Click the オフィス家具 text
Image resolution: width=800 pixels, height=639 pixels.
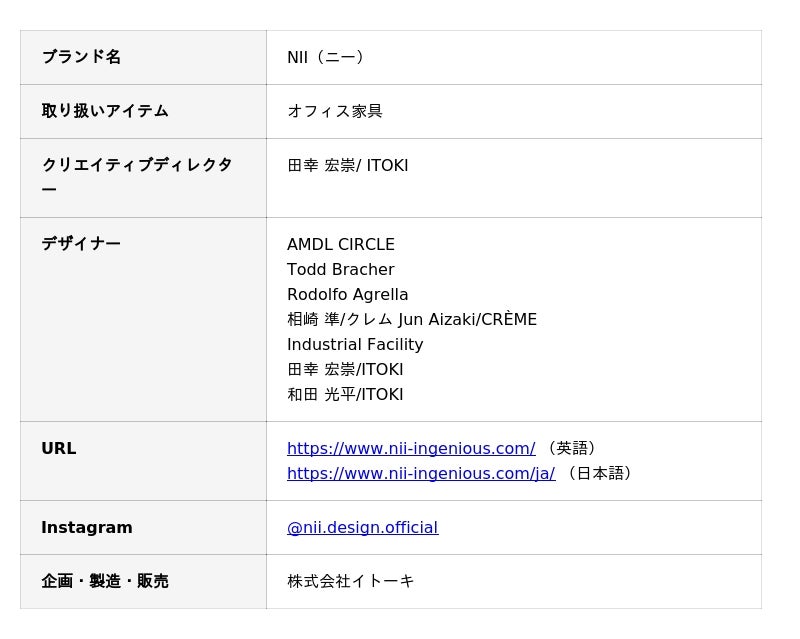(335, 111)
